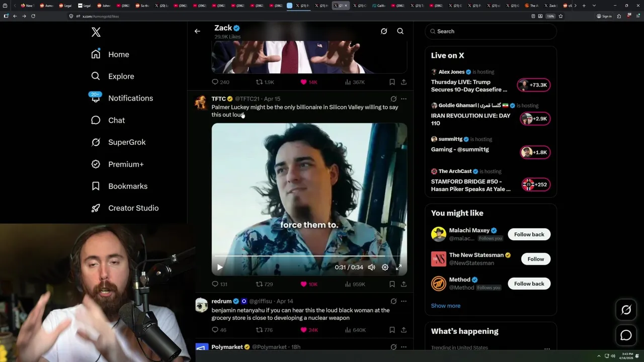The image size is (644, 362).
Task: Repost the post with 1.9K reposts
Action: [265, 82]
